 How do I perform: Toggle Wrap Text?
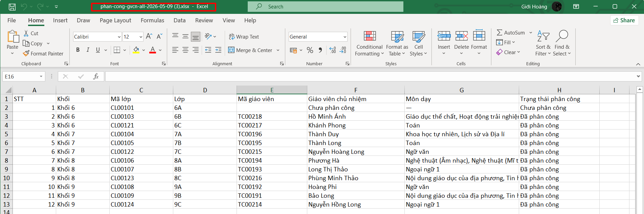tap(244, 37)
